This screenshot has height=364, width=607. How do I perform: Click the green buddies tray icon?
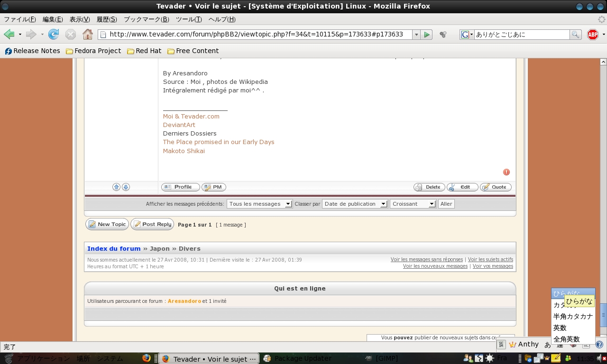(x=568, y=358)
